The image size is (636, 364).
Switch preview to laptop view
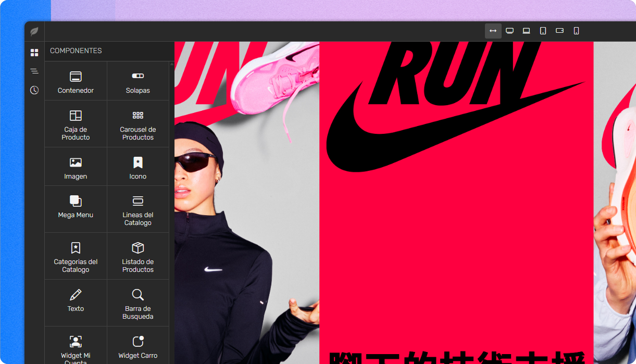point(527,31)
